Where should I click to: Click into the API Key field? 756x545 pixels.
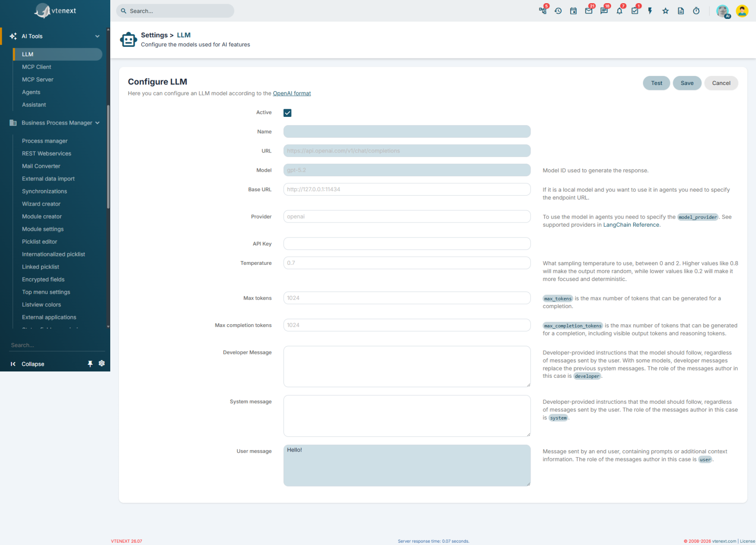point(407,244)
